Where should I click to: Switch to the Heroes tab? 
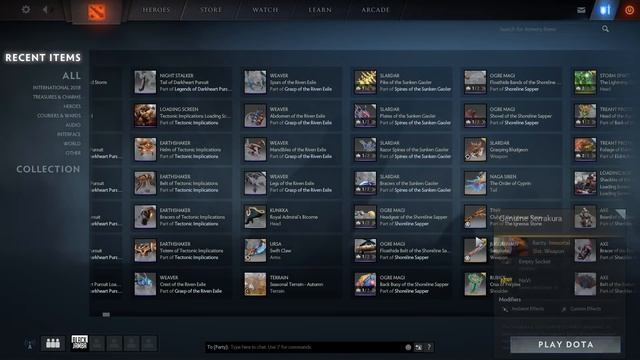tap(156, 10)
